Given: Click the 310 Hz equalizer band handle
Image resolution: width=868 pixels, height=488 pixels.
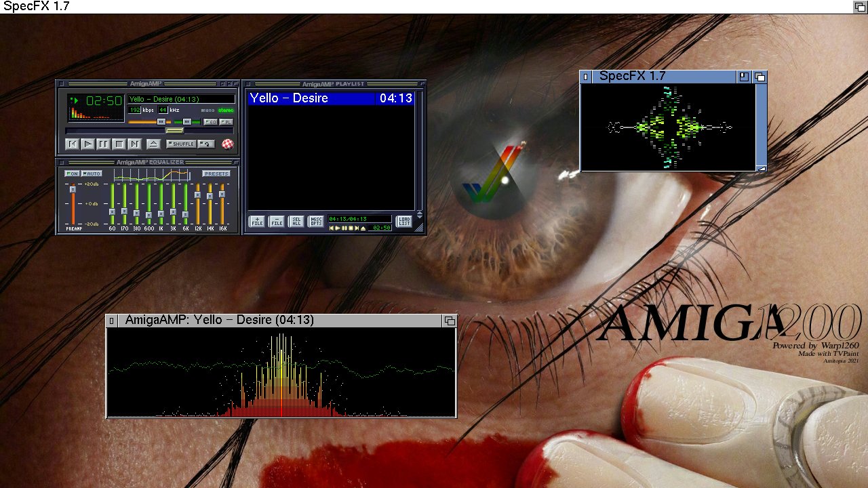Looking at the screenshot, I should [x=136, y=213].
